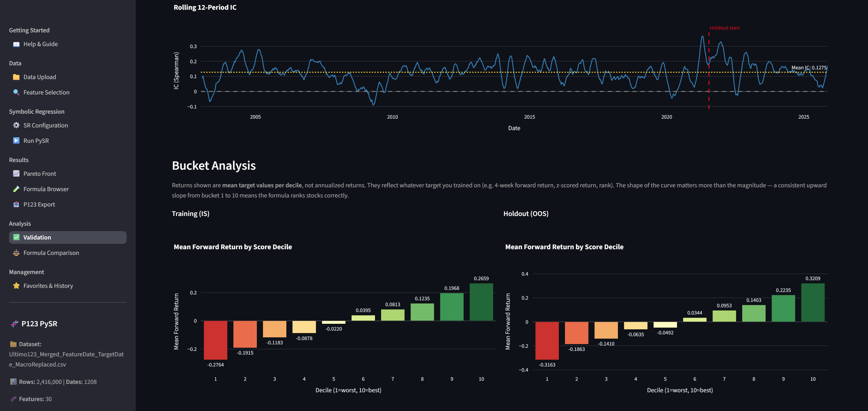868x411 pixels.
Task: Click the Pareto Front chart icon
Action: pyautogui.click(x=16, y=174)
